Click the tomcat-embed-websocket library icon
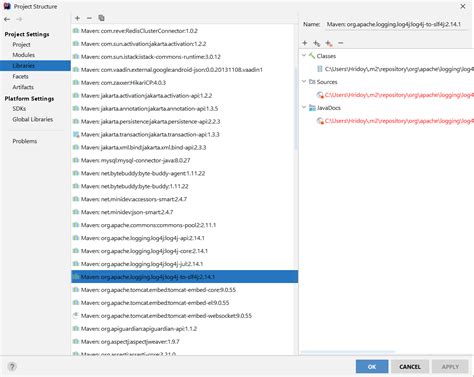The image size is (474, 377). tap(76, 315)
